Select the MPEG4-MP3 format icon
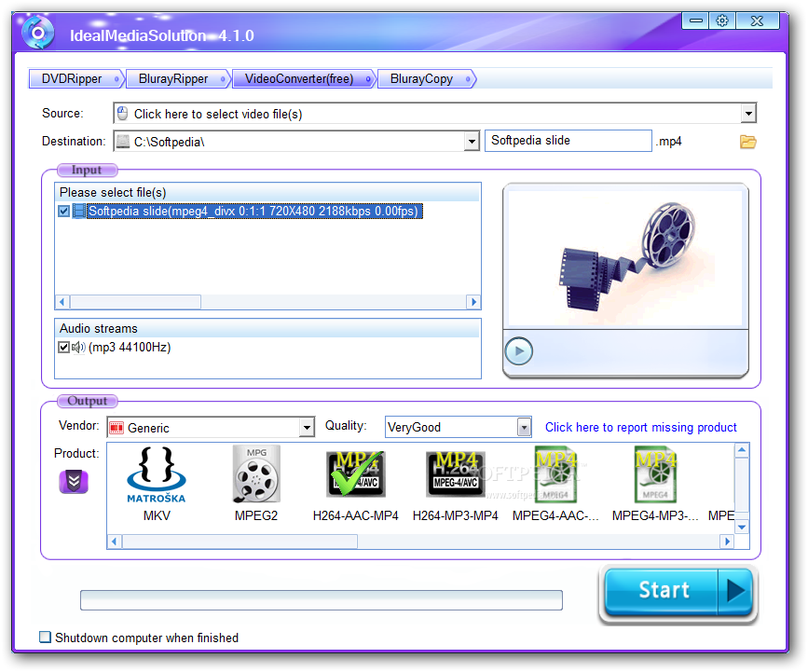The width and height of the screenshot is (808, 672). coord(655,474)
